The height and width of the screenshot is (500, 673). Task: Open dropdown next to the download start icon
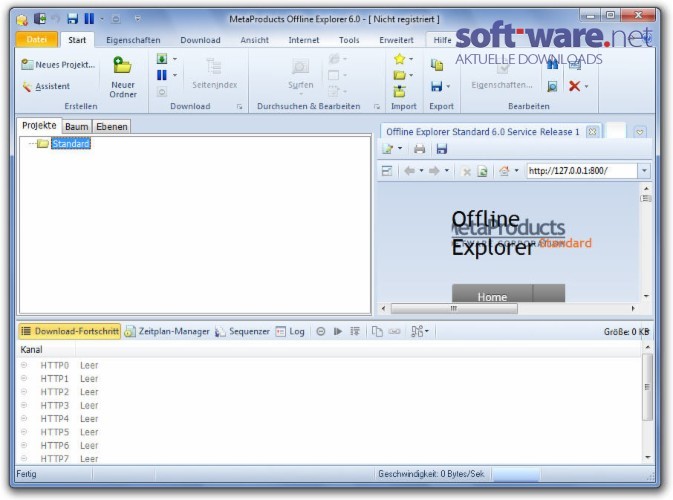(x=175, y=59)
